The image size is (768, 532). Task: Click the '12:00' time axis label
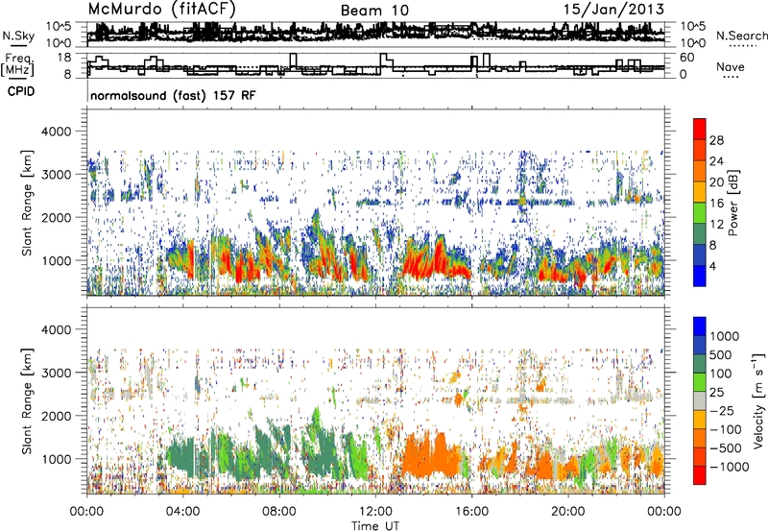(375, 512)
